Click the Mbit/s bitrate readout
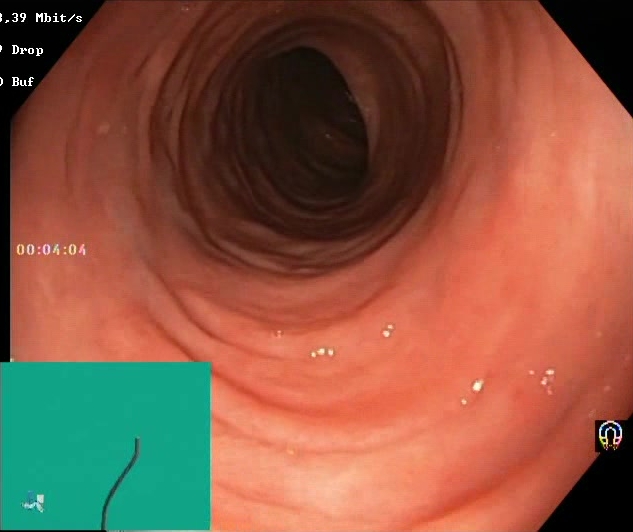This screenshot has width=633, height=532. coord(41,18)
